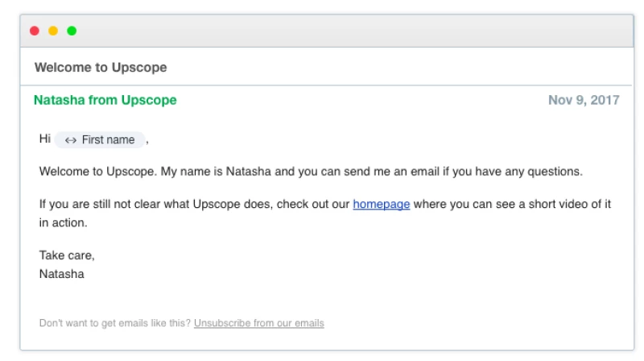Click the yellow minimize window button
Screen dimensions: 644x361
[x=53, y=31]
